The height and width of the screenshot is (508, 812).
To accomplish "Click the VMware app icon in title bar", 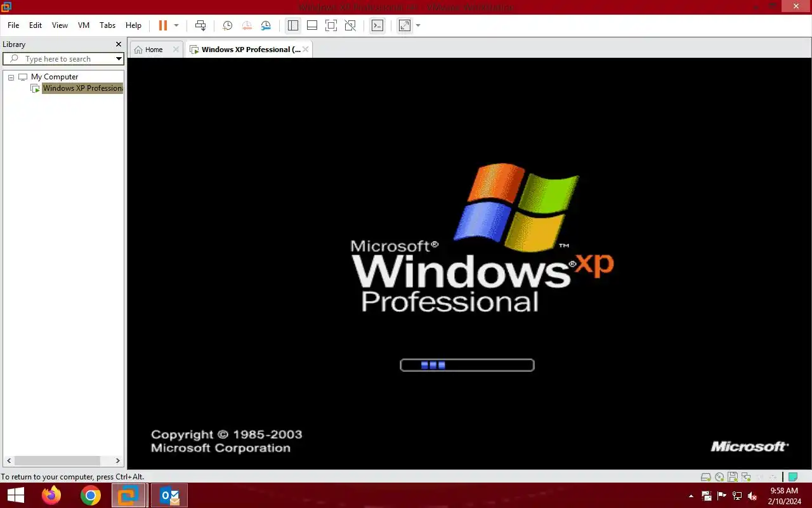I will [6, 7].
